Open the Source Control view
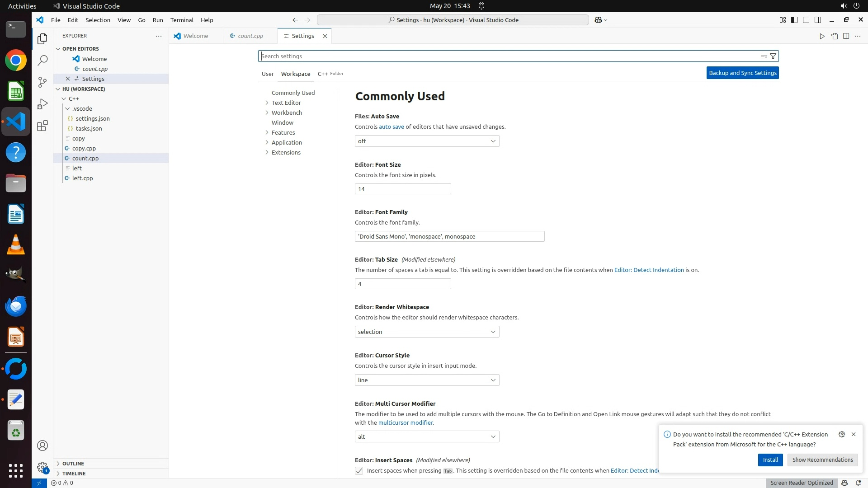868x488 pixels. coord(42,82)
